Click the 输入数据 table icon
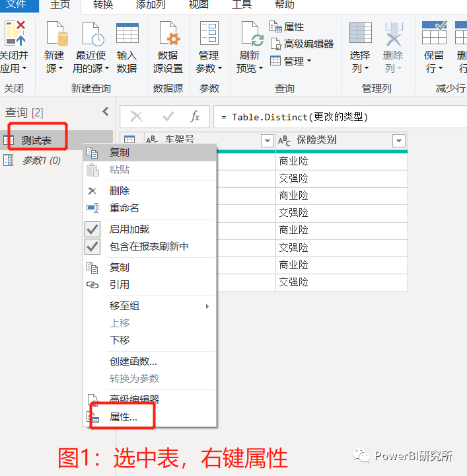This screenshot has width=467, height=476. click(x=127, y=33)
